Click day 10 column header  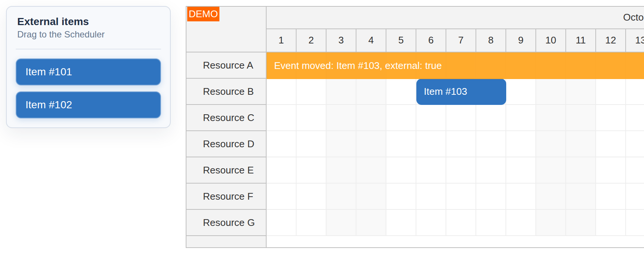[x=551, y=40]
